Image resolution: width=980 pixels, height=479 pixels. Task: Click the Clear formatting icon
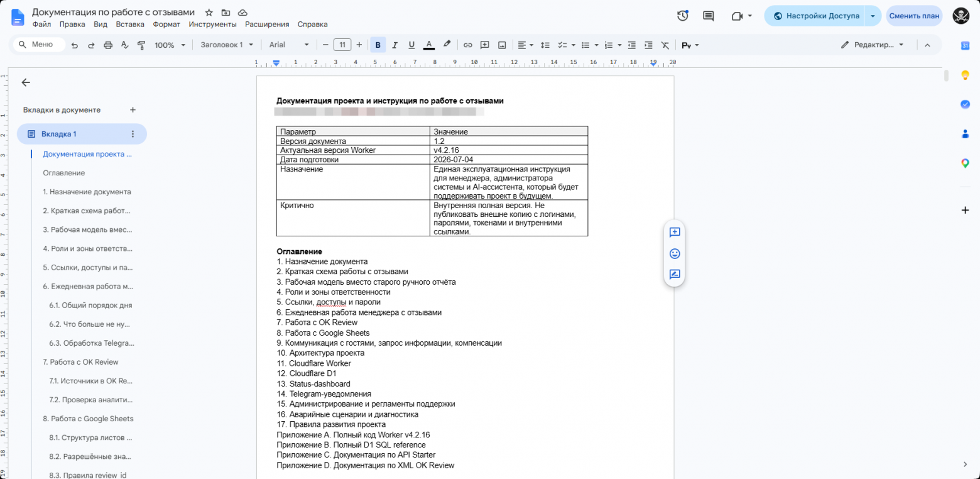(665, 45)
